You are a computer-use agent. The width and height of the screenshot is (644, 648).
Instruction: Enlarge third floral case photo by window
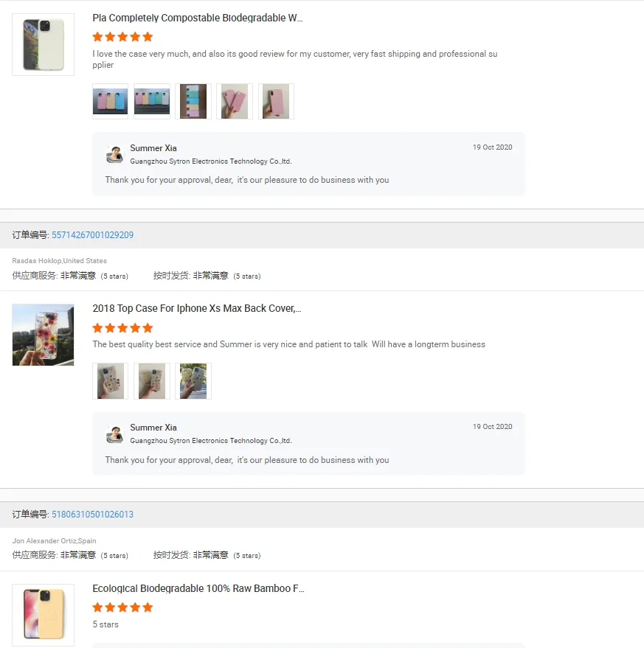(x=193, y=381)
